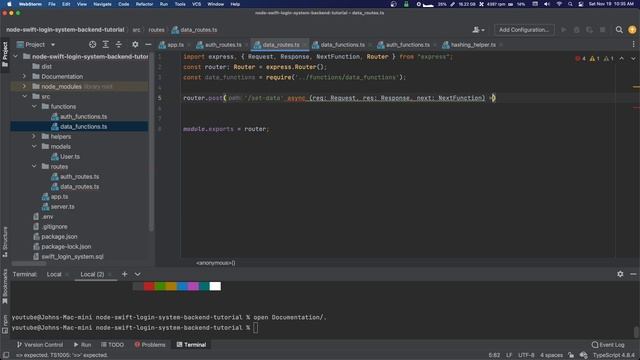Click the red color block in terminal
Screen dimensions: 640x360
[149, 286]
